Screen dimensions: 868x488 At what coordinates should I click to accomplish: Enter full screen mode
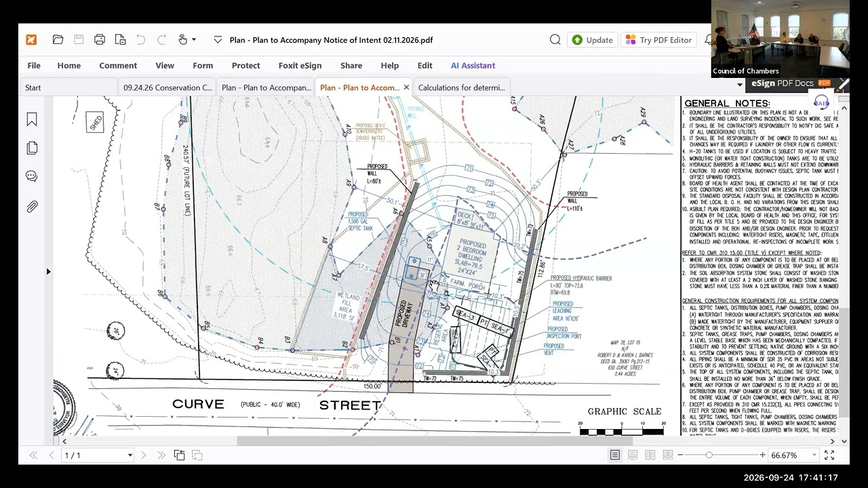pos(829,455)
